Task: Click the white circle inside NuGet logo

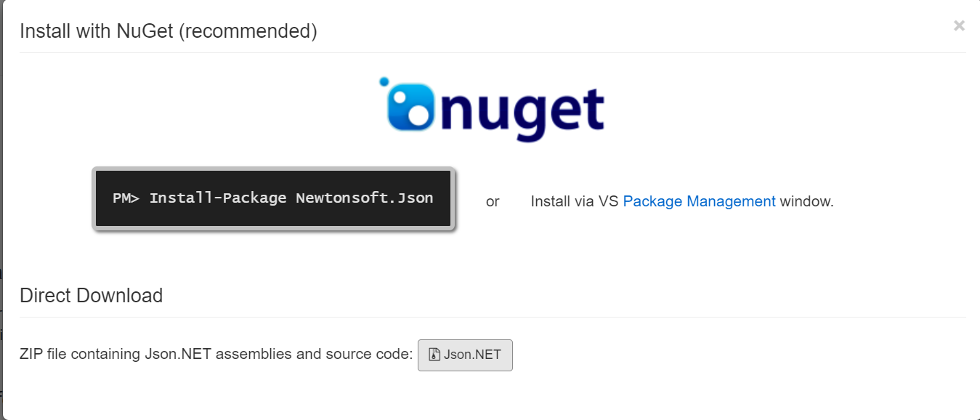Action: 417,115
